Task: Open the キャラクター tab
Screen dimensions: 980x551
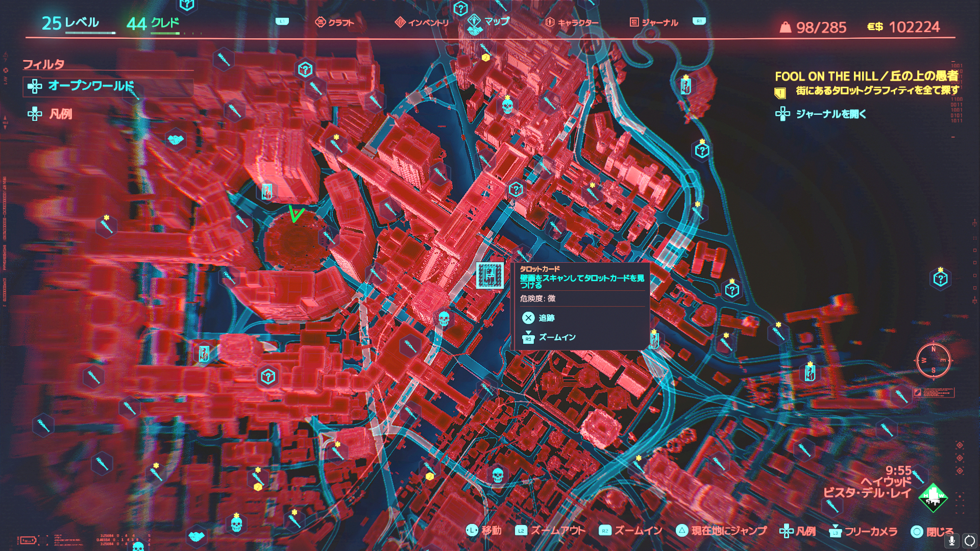Action: (x=572, y=22)
